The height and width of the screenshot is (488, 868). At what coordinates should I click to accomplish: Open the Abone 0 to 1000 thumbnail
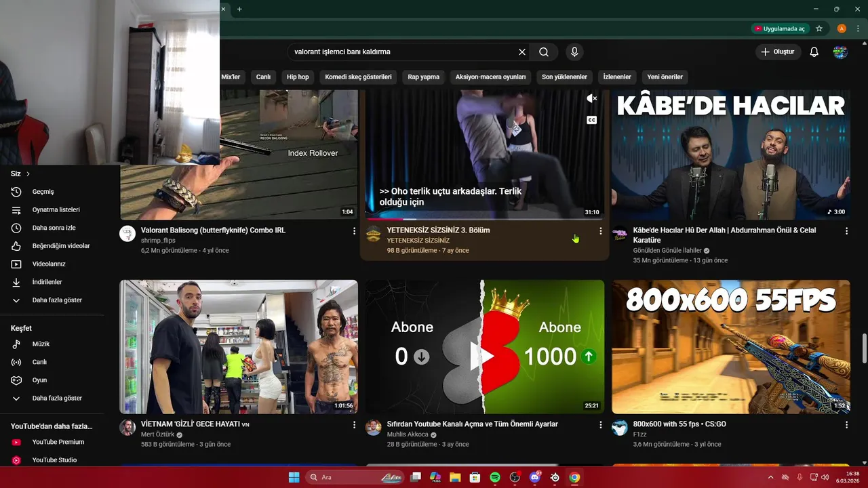click(485, 346)
